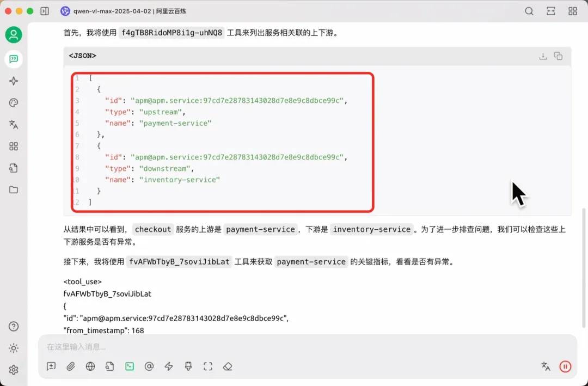Click the new topic icon in input toolbar
588x386 pixels.
pyautogui.click(x=51, y=366)
